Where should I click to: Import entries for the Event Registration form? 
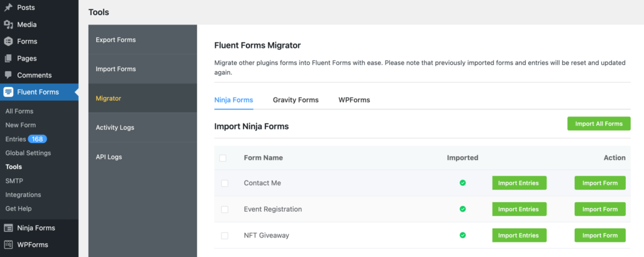[519, 209]
